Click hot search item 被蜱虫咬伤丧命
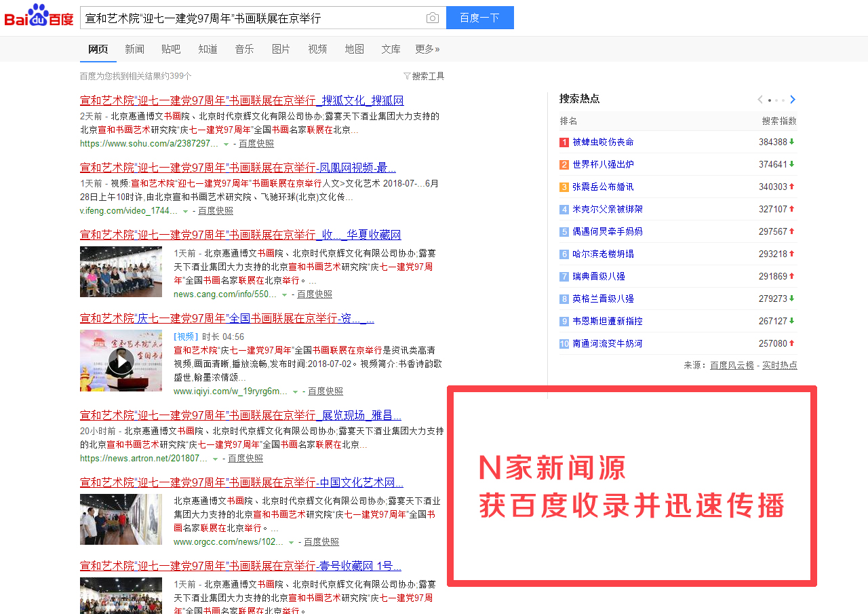Viewport: 868px width, 614px height. 603,142
